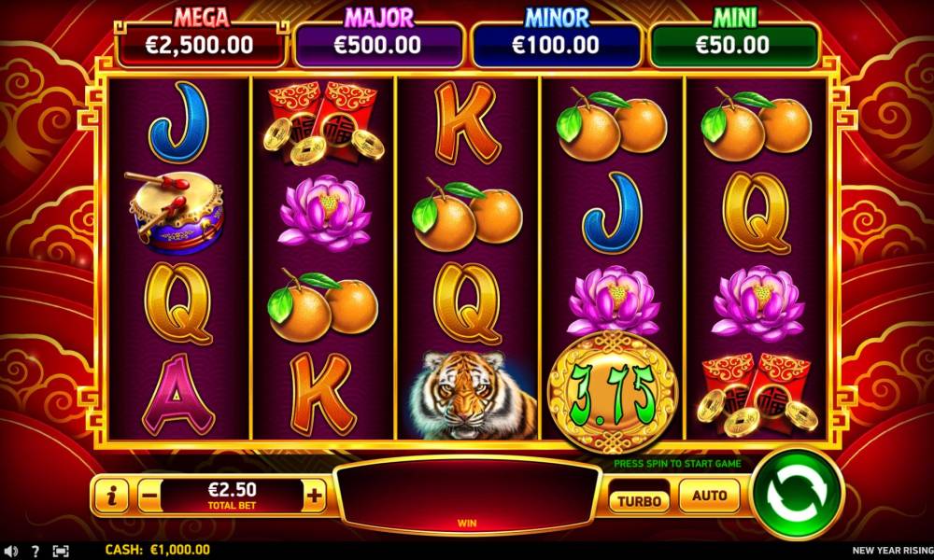The width and height of the screenshot is (934, 560).
Task: Click the win display panel
Action: point(467,495)
